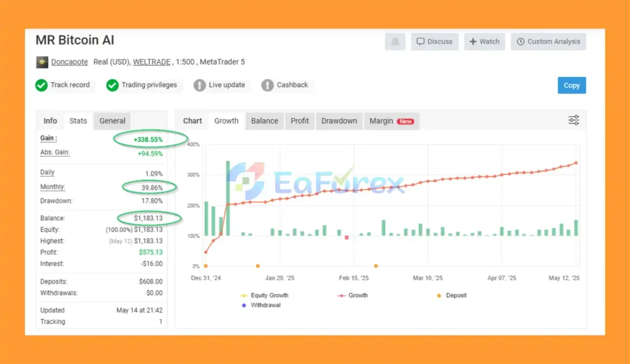Screen dimensions: 630x364
Task: Click the Watch button
Action: click(484, 41)
